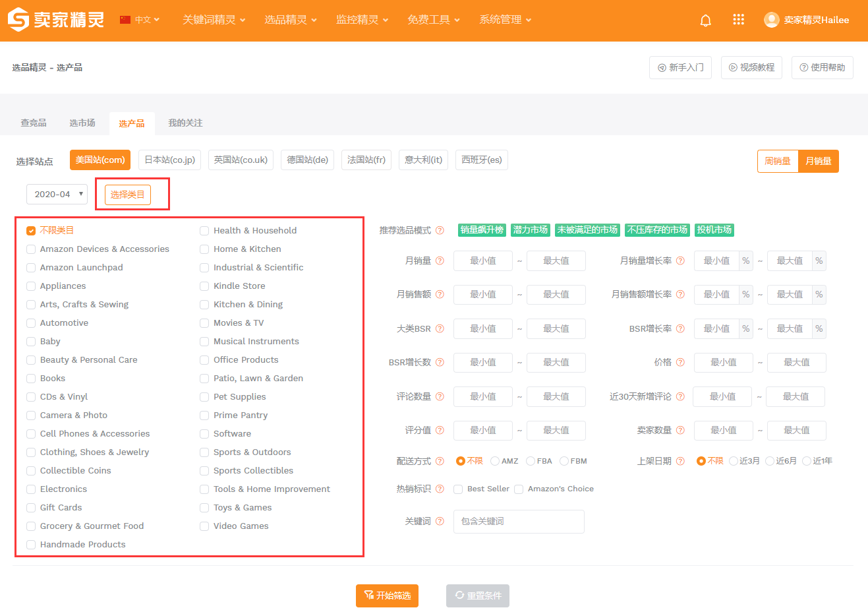Click help icon next to 关键词
Viewport: 868px width, 614px height.
coord(440,522)
